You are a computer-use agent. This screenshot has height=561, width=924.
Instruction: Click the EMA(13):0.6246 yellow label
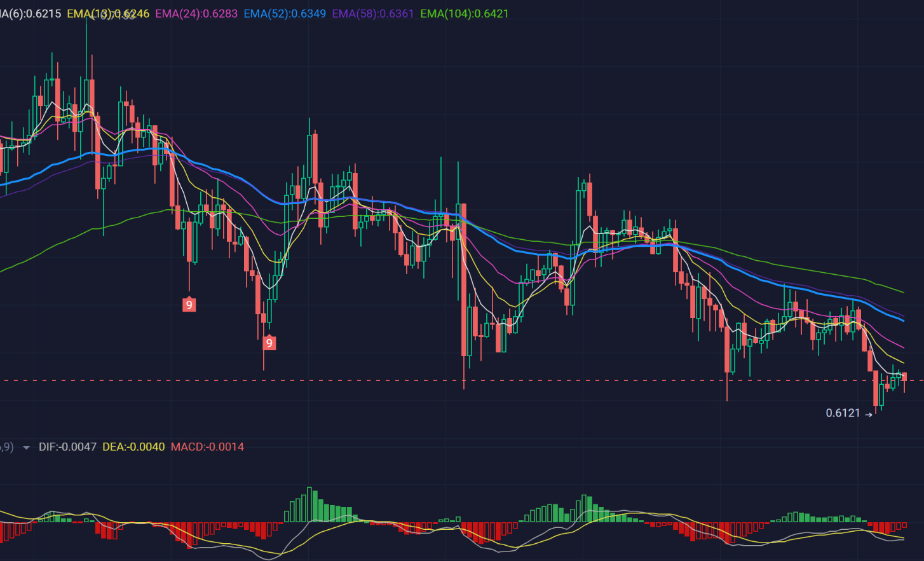(108, 13)
